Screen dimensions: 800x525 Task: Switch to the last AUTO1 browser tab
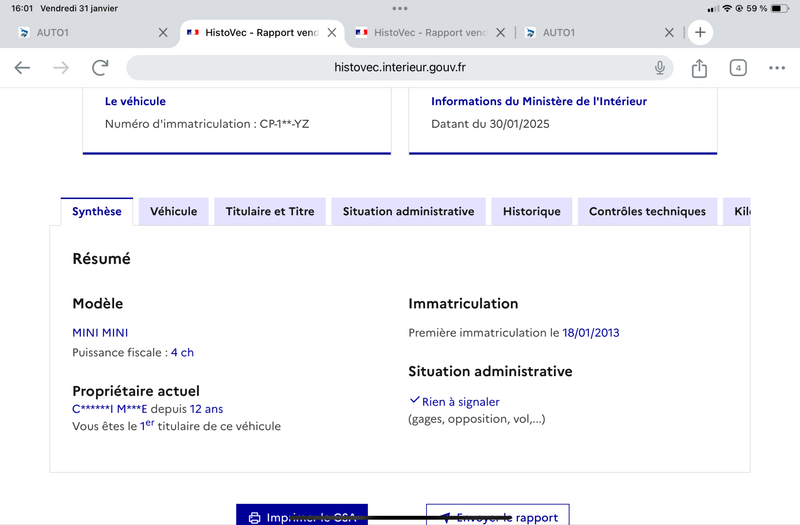click(x=597, y=33)
